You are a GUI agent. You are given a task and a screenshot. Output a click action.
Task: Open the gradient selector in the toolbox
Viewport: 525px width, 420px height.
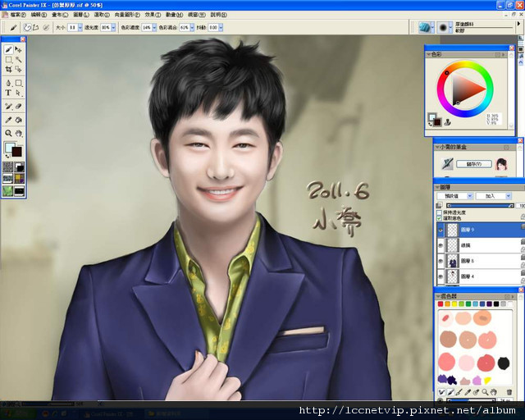(x=20, y=167)
